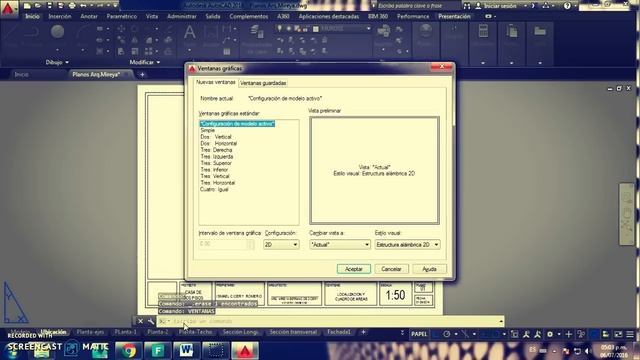Click the Cancelar button

391,269
